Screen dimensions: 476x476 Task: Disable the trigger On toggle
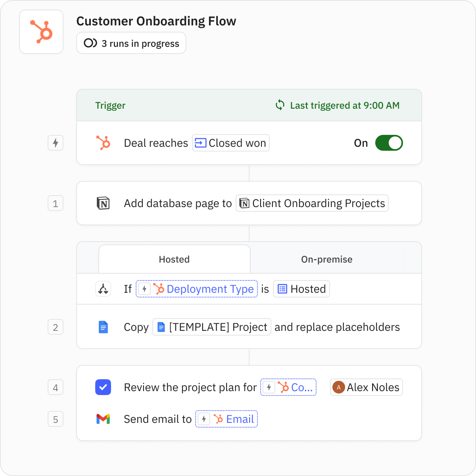pos(389,143)
